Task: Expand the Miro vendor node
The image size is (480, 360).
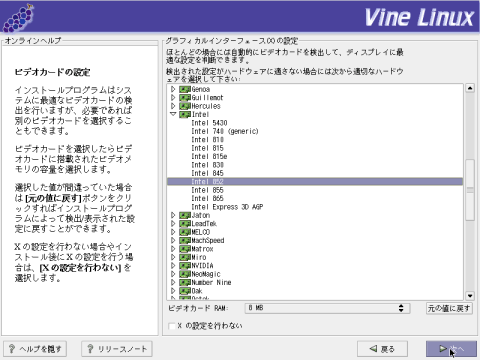Action: point(173,257)
